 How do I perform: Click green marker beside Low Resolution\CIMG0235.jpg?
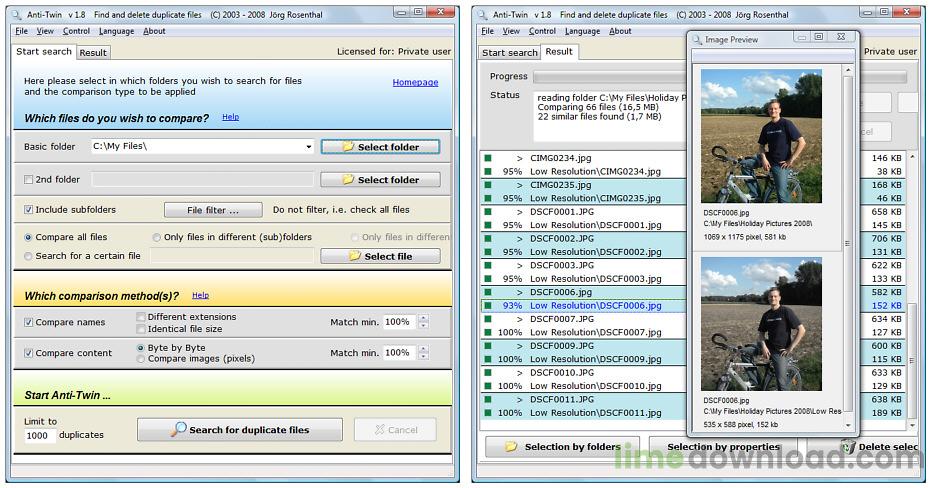click(x=488, y=199)
